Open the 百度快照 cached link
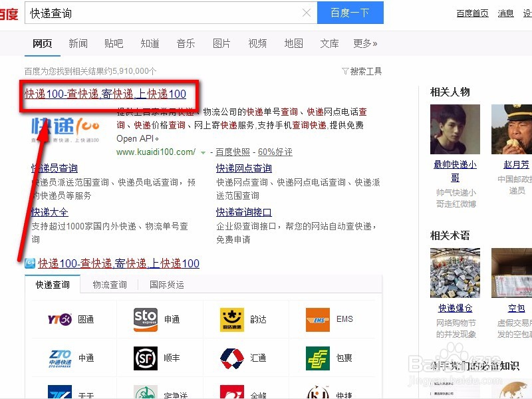This screenshot has height=399, width=532. (x=233, y=152)
